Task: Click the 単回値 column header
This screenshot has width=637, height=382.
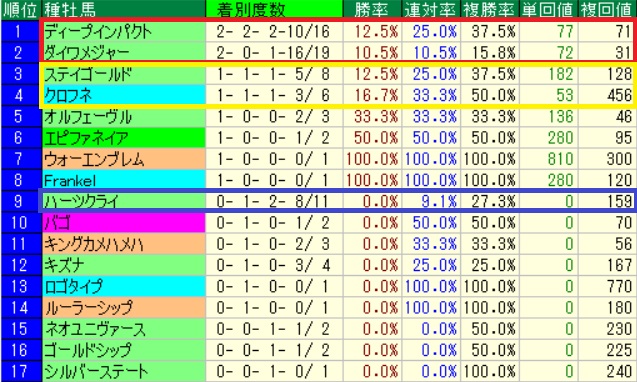Action: (549, 10)
